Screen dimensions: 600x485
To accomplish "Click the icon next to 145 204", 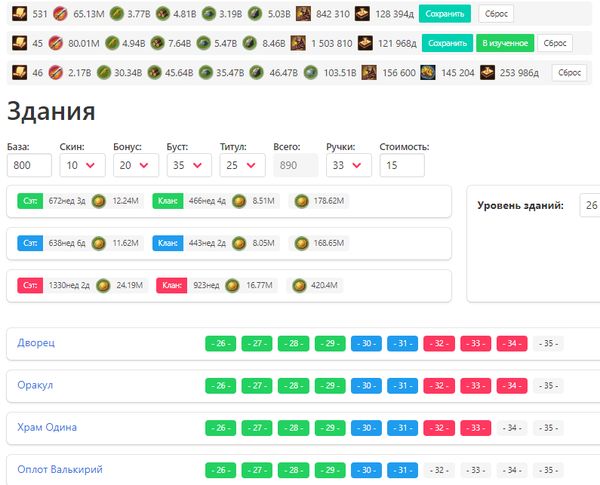I will [427, 73].
